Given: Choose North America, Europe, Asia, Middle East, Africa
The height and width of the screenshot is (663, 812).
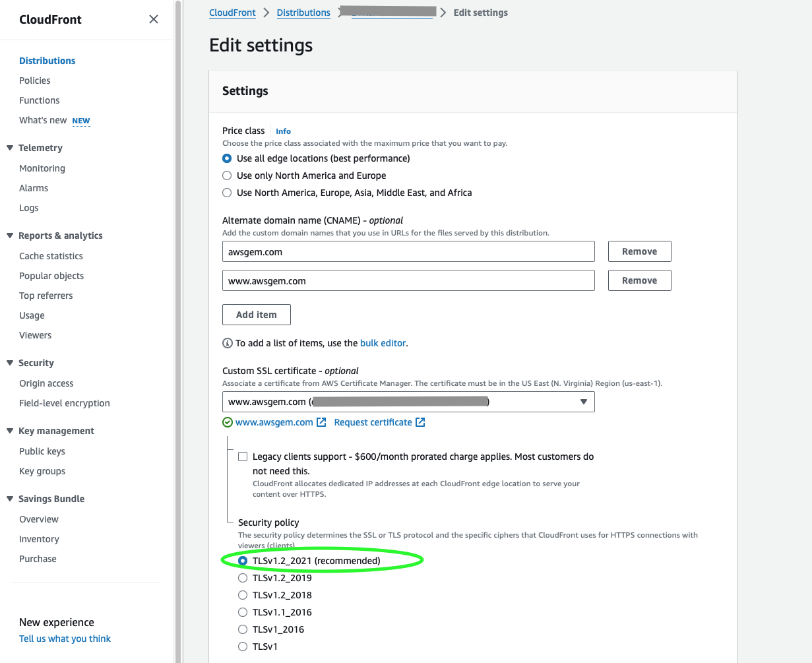Looking at the screenshot, I should 227,193.
